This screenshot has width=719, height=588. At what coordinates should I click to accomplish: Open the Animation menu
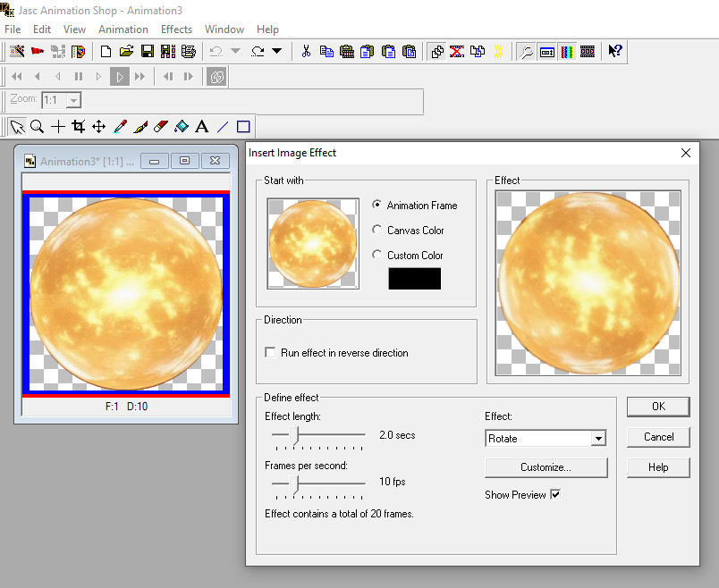[123, 29]
